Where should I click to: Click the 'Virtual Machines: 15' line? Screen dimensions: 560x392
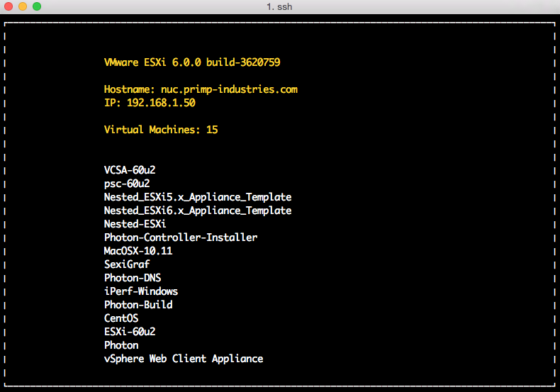point(161,130)
